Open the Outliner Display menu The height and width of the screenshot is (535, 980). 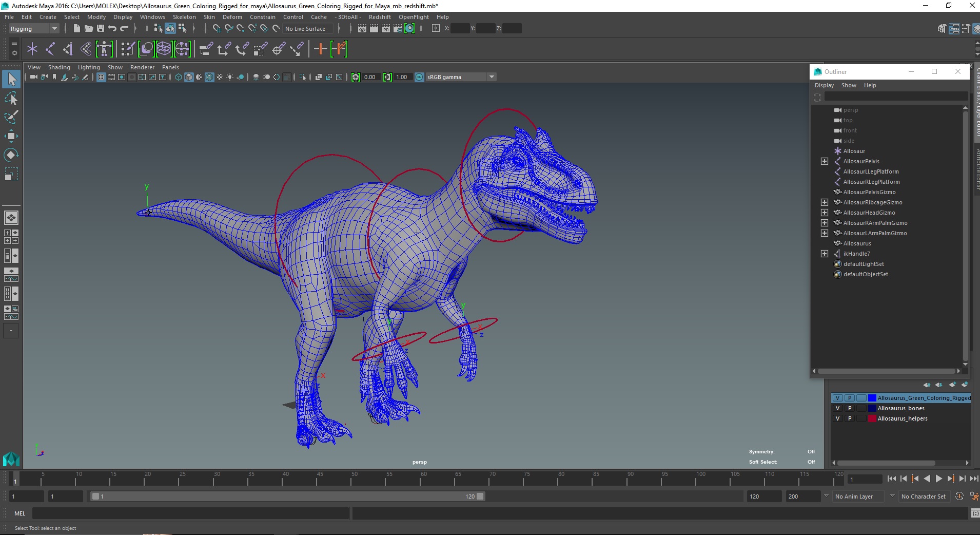click(x=824, y=85)
